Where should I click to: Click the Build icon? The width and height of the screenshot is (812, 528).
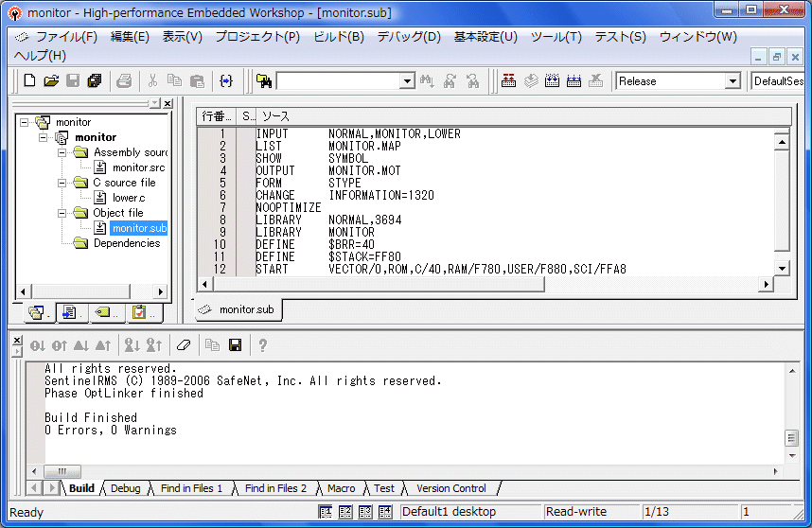point(552,80)
